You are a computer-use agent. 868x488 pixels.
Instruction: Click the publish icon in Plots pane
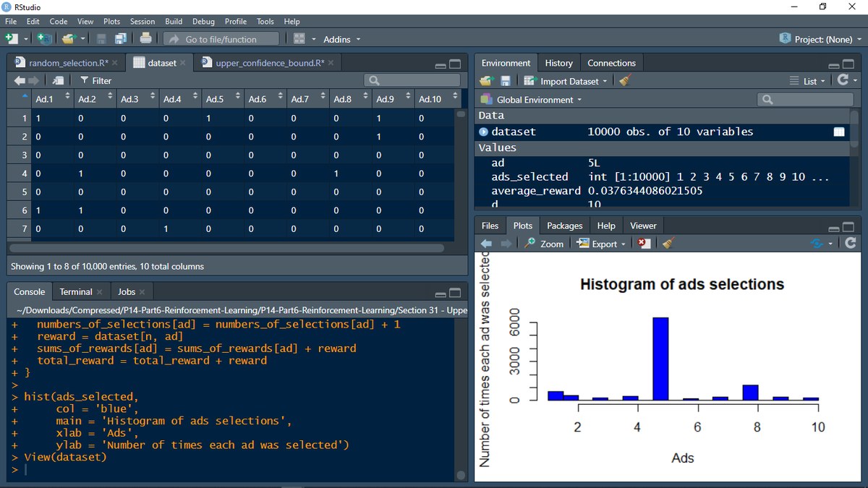pos(817,244)
